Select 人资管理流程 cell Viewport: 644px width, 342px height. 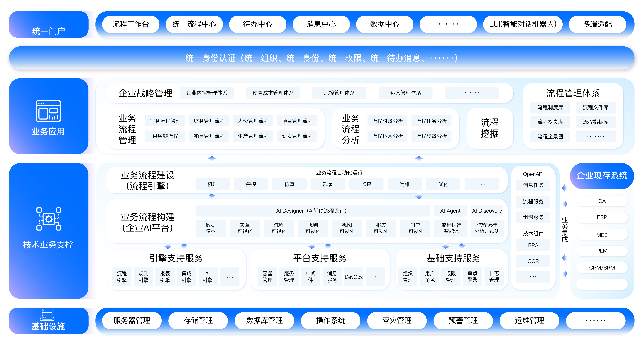253,121
